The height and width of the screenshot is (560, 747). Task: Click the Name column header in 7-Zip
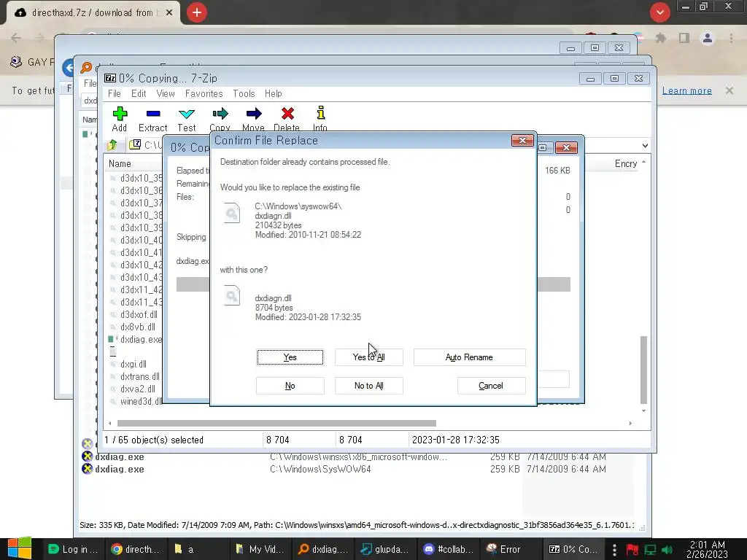pyautogui.click(x=120, y=164)
